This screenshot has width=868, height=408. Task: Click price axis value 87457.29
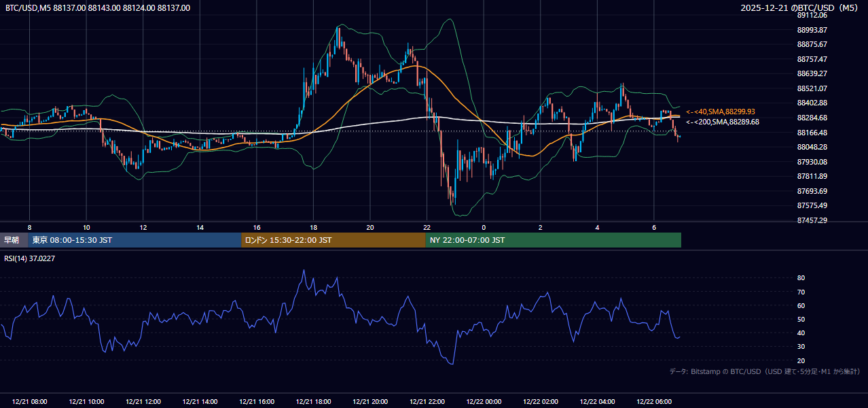tap(812, 220)
